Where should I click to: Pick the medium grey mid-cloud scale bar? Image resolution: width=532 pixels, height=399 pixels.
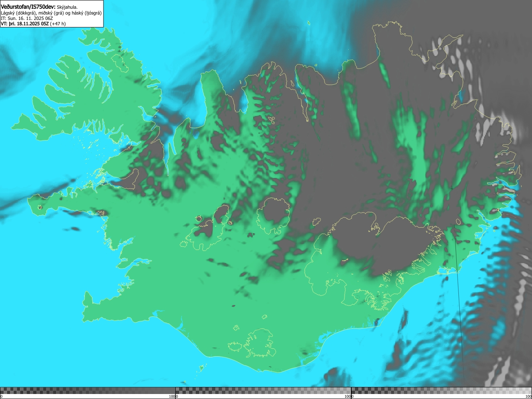[x=263, y=391]
